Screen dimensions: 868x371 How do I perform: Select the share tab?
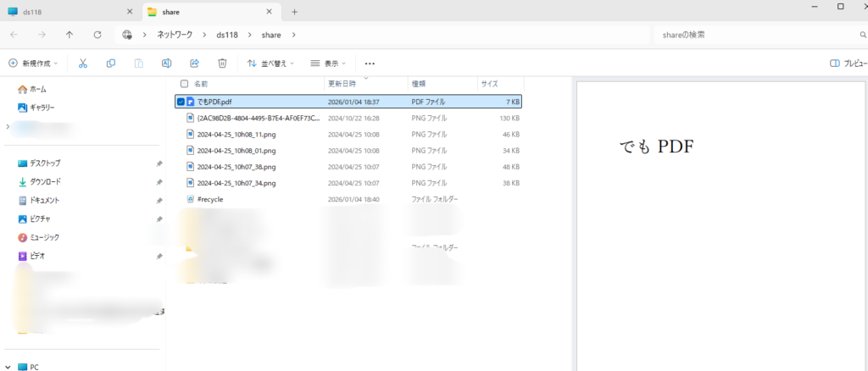pos(210,12)
